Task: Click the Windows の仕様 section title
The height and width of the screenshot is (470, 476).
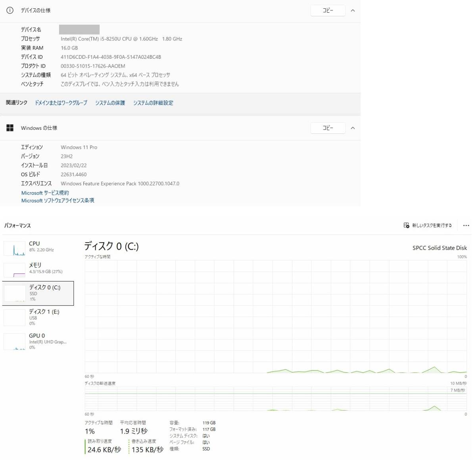Action: point(39,128)
